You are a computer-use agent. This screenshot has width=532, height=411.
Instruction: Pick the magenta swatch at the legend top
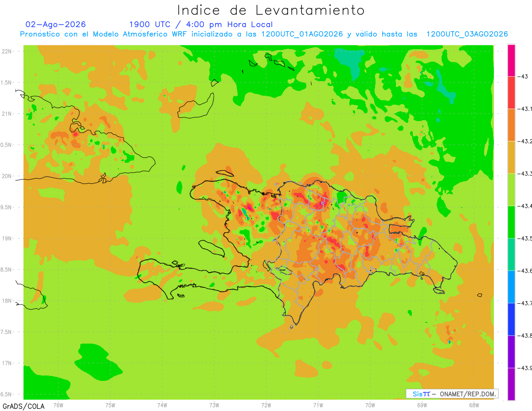click(x=511, y=60)
